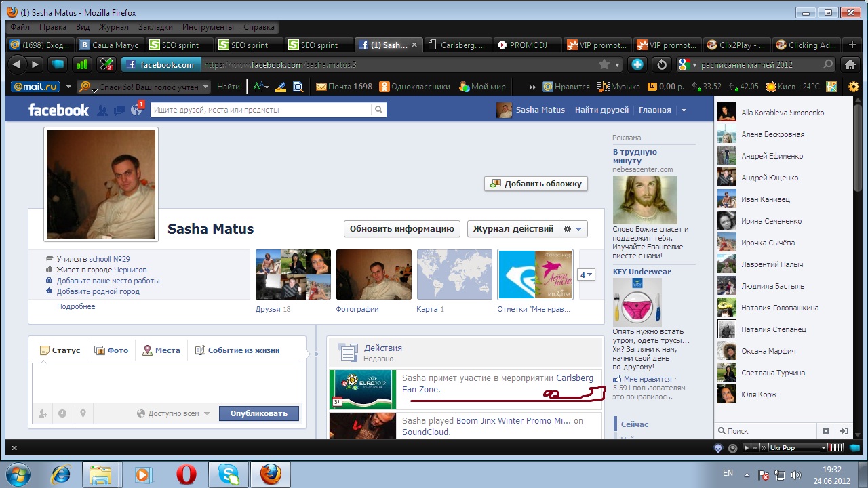The height and width of the screenshot is (488, 868).
Task: Click the reload page button
Action: click(x=662, y=64)
